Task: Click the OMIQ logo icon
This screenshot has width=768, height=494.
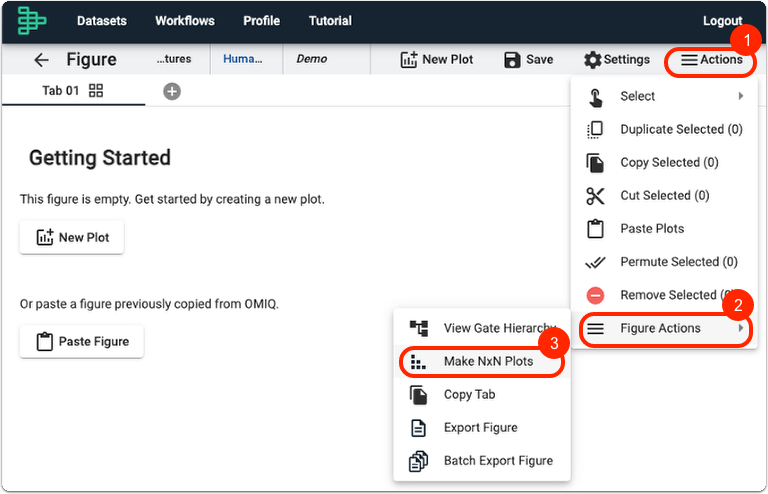Action: pos(31,21)
